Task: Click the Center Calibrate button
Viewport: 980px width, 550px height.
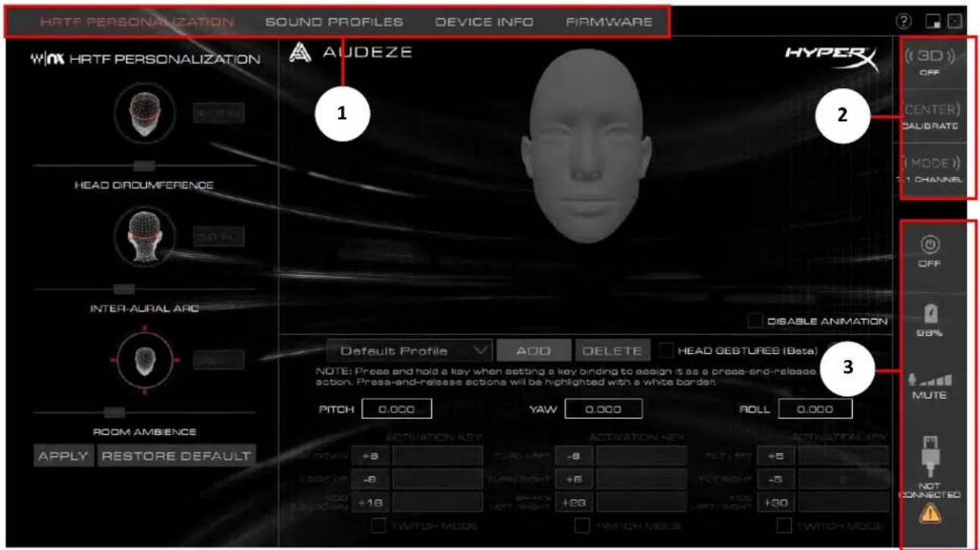Action: coord(928,116)
